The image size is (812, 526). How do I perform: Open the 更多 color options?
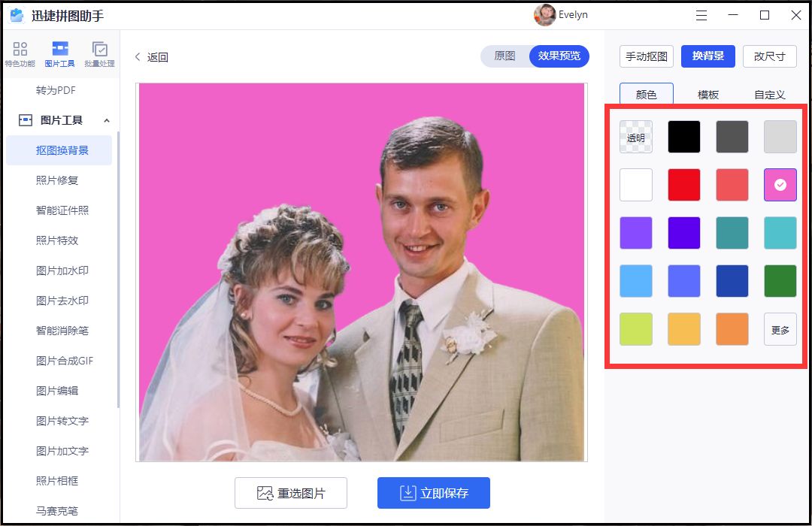(780, 329)
